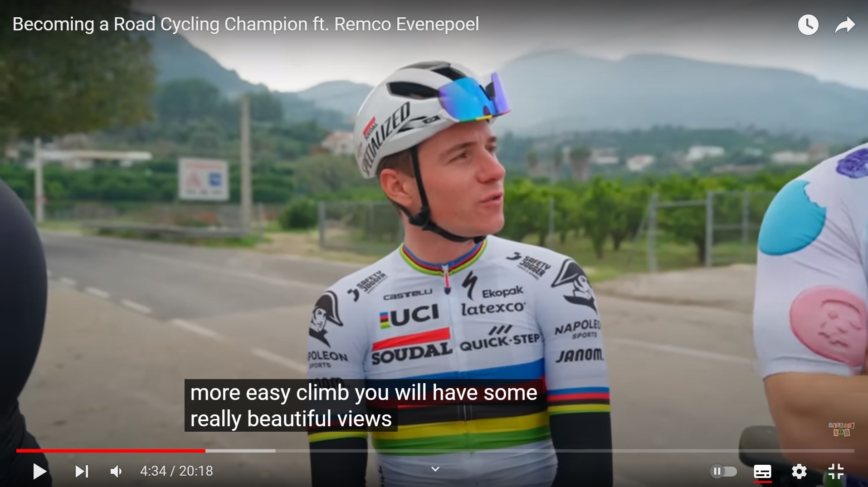Viewport: 868px width, 487px height.
Task: Click the red played portion of progress bar
Action: pyautogui.click(x=111, y=451)
